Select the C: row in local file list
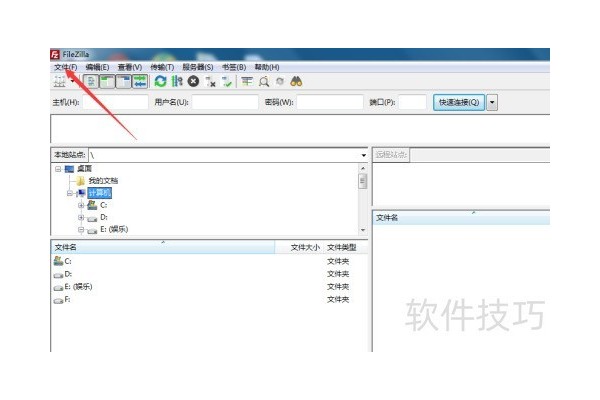 click(x=209, y=261)
